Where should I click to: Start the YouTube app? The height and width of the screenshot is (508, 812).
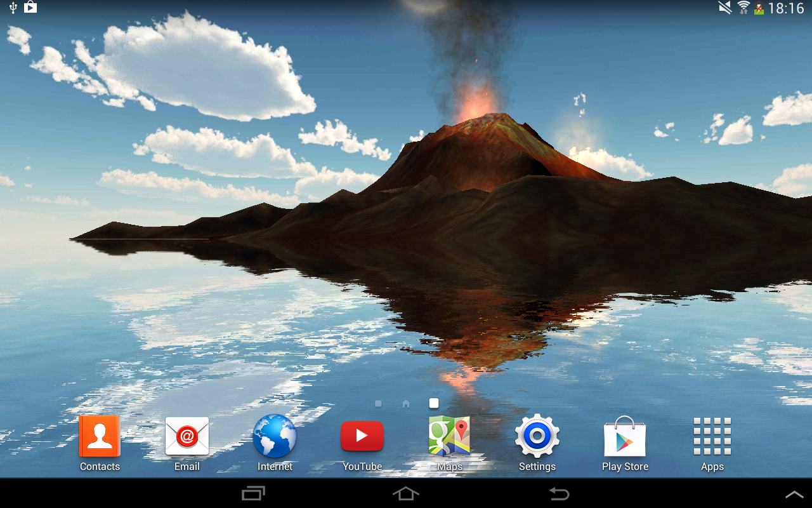[362, 436]
